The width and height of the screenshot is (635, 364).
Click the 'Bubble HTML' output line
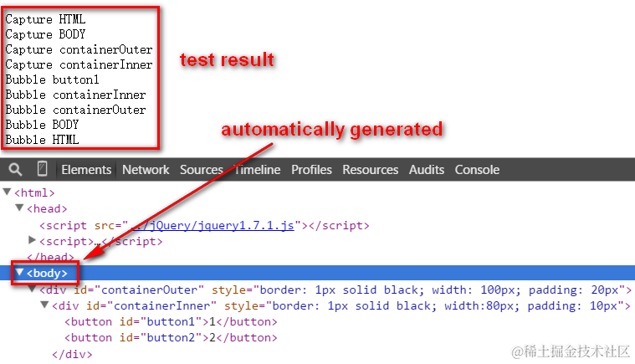coord(42,139)
